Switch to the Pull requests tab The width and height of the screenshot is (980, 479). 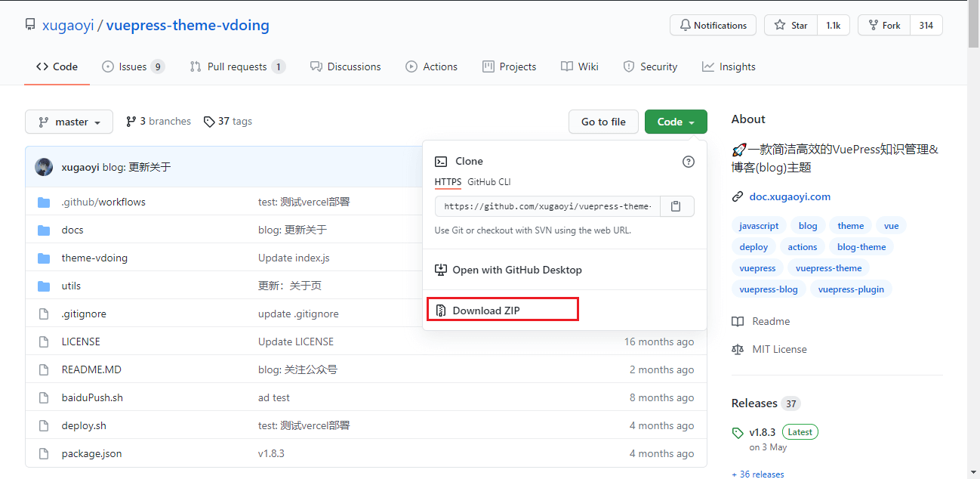237,66
